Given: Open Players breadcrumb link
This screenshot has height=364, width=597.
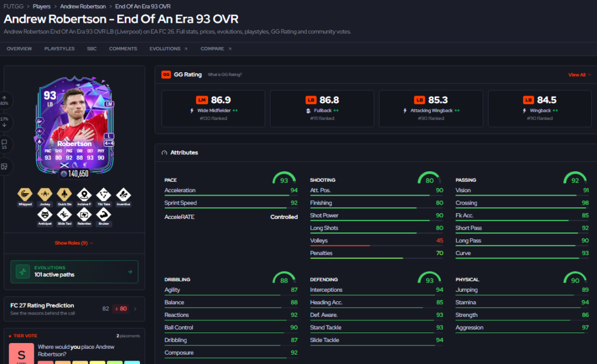Looking at the screenshot, I should tap(41, 6).
